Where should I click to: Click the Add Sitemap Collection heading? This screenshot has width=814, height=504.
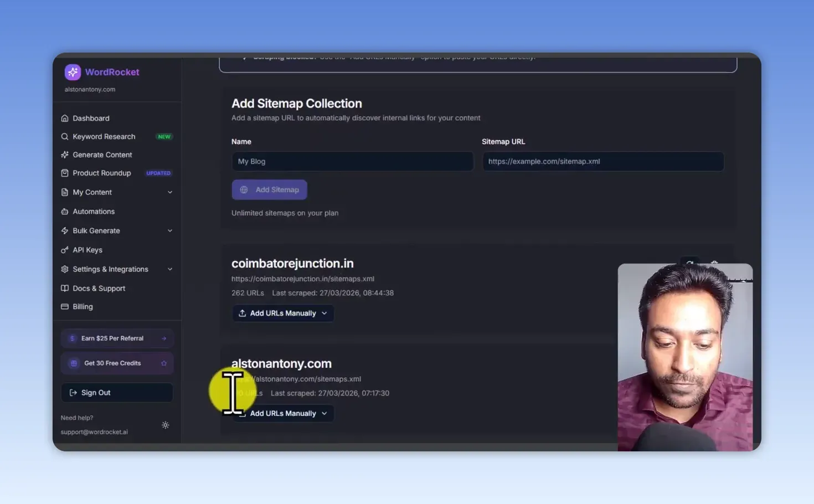(x=297, y=104)
